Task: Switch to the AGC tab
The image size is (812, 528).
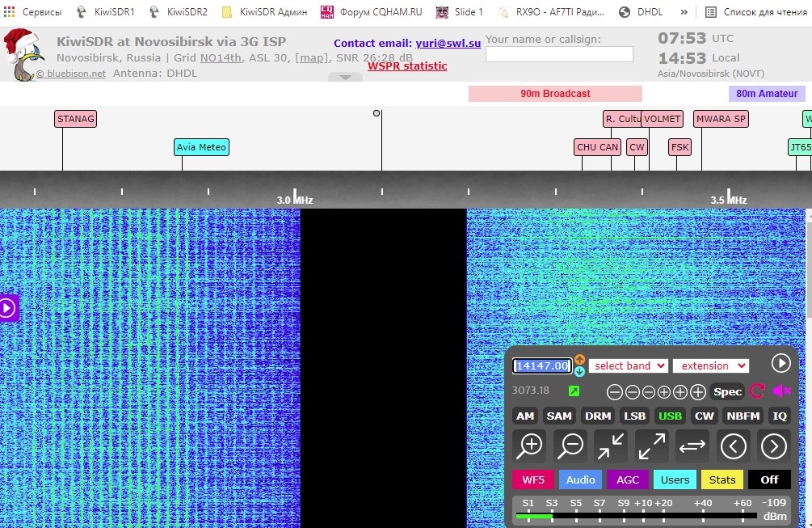Action: click(x=628, y=479)
